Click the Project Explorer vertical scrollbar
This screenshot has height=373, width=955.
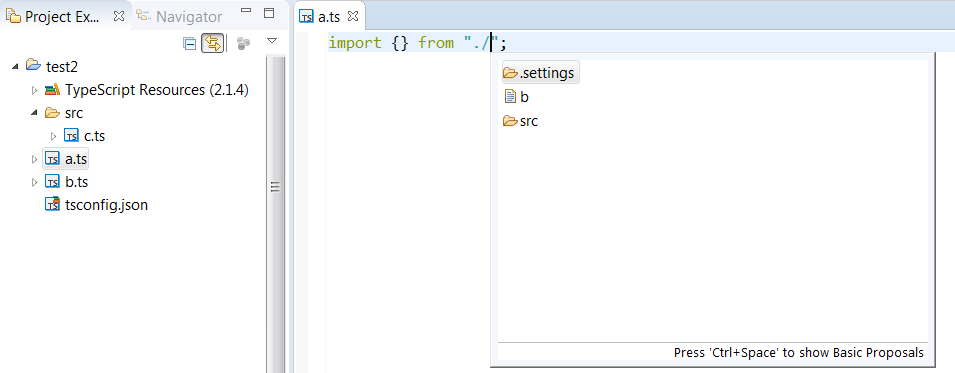click(x=275, y=213)
